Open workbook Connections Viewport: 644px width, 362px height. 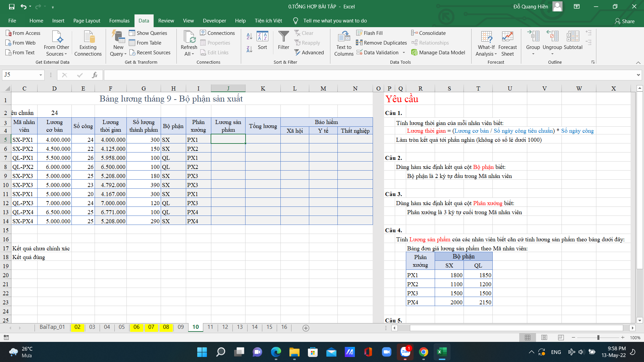217,33
